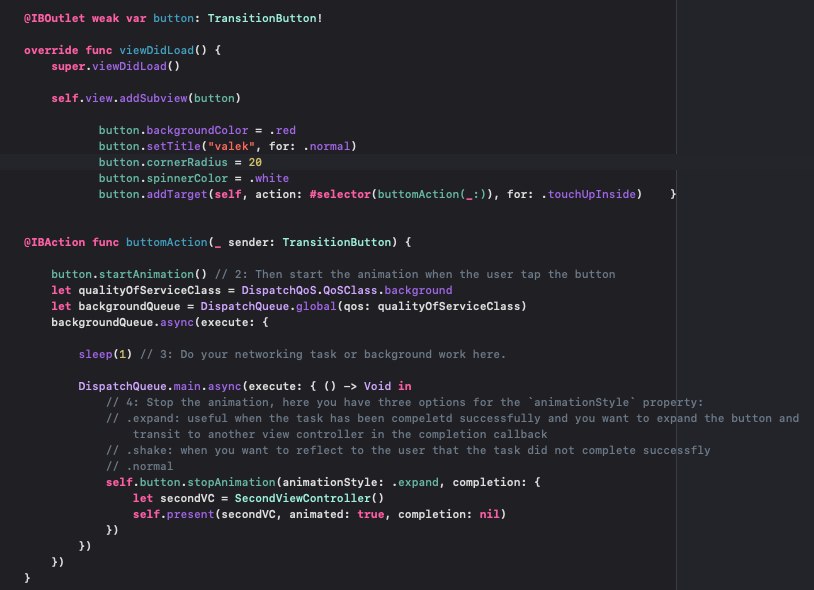Click the "@IBOutlet" attribute on the first line

pyautogui.click(x=54, y=18)
